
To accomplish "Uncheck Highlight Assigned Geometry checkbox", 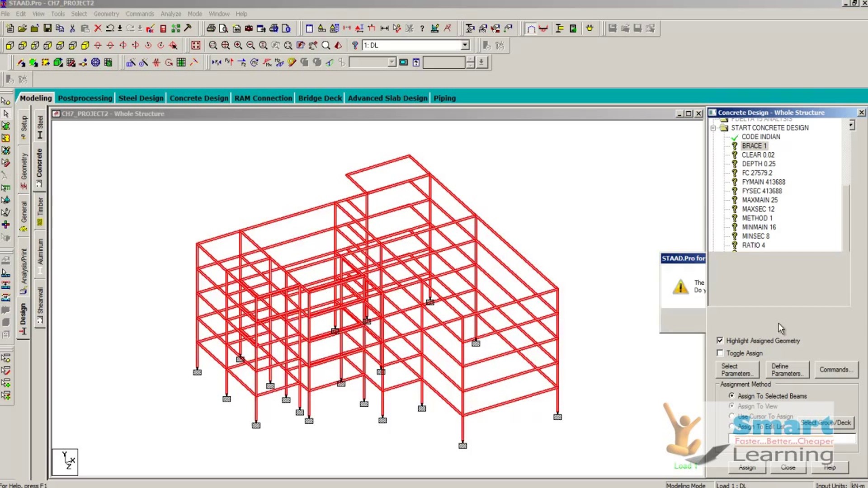I will (720, 340).
